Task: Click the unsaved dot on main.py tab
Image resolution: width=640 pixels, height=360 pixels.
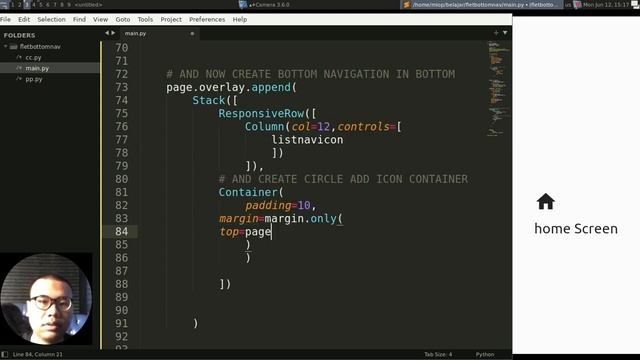Action: (x=192, y=33)
